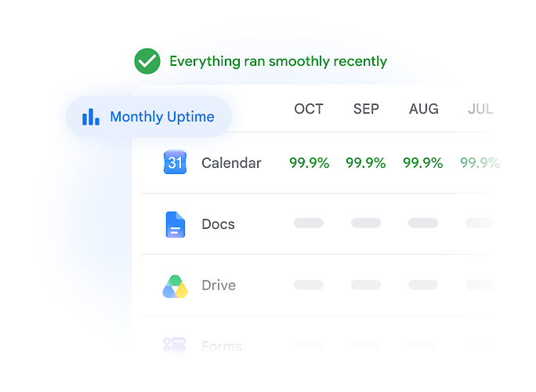Image resolution: width=536 pixels, height=392 pixels.
Task: Click the AUG column header
Action: (x=423, y=109)
